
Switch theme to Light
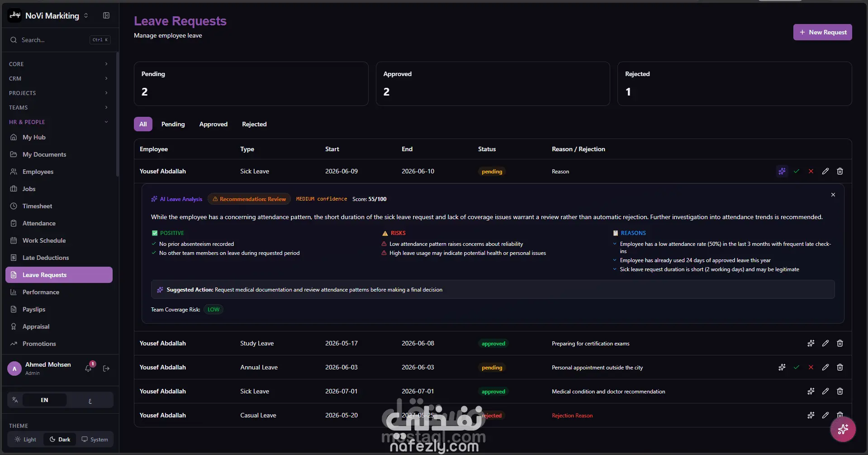25,439
